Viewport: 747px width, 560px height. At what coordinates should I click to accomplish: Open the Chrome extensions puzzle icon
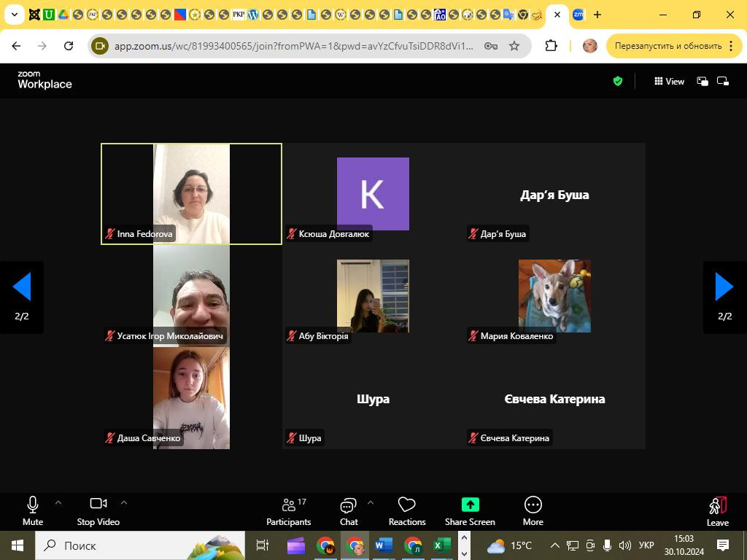click(x=551, y=46)
